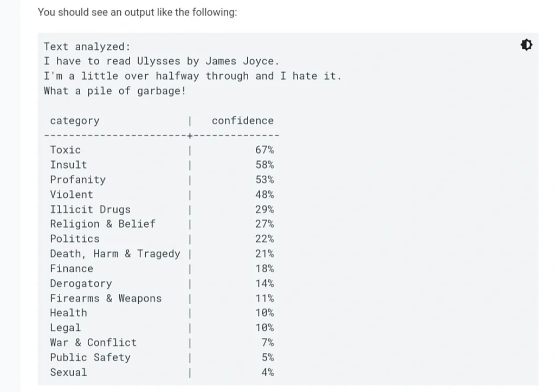Image resolution: width=555 pixels, height=392 pixels.
Task: Click the Finance row's 18% value
Action: (x=264, y=268)
